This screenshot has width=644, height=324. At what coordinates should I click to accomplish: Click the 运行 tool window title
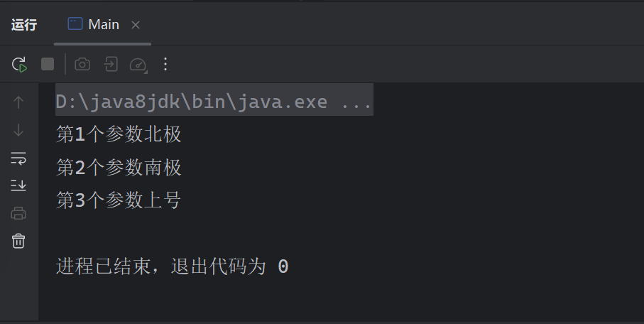click(x=24, y=25)
